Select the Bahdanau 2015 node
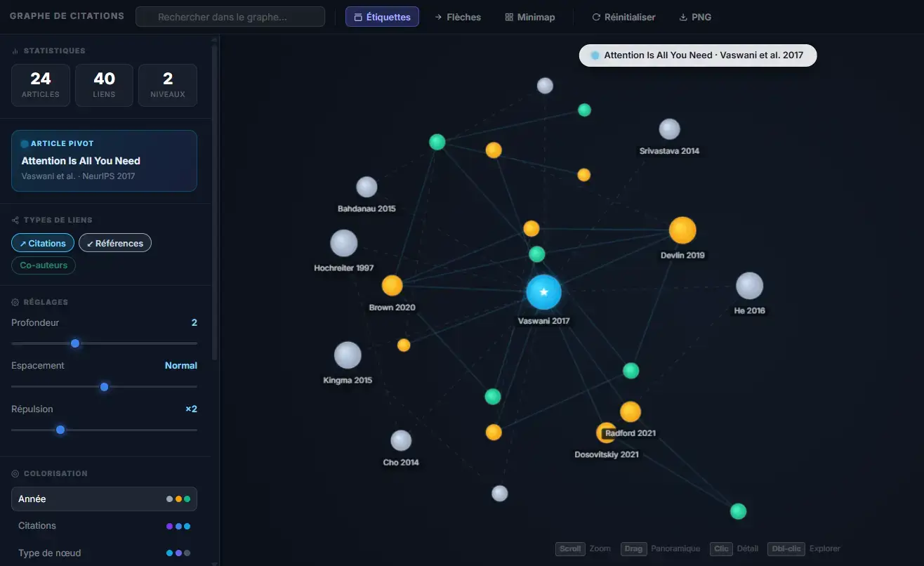Image resolution: width=924 pixels, height=566 pixels. [x=367, y=187]
